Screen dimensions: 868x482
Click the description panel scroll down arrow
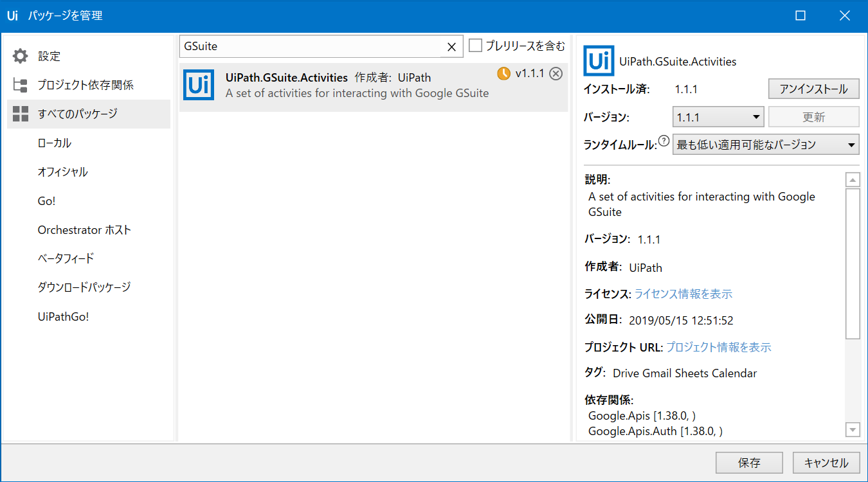853,429
